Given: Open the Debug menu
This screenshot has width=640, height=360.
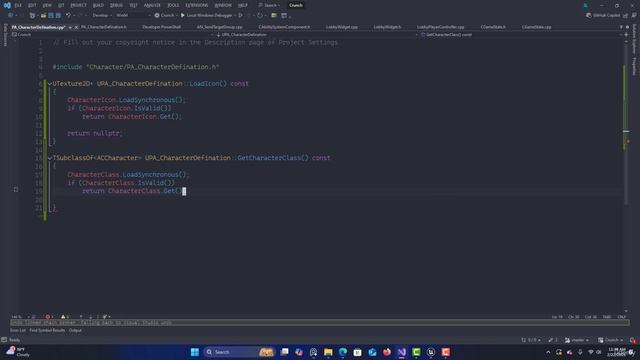Looking at the screenshot, I should (116, 5).
